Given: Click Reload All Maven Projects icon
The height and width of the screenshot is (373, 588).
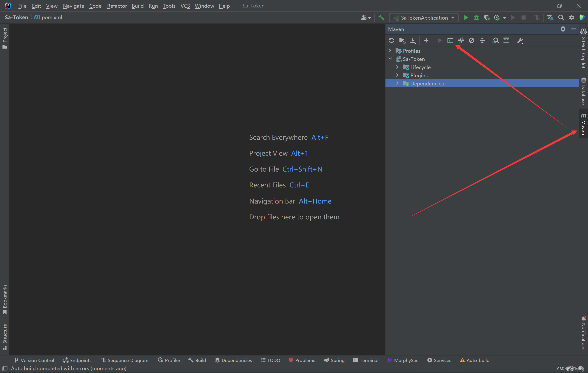Looking at the screenshot, I should click(x=392, y=41).
